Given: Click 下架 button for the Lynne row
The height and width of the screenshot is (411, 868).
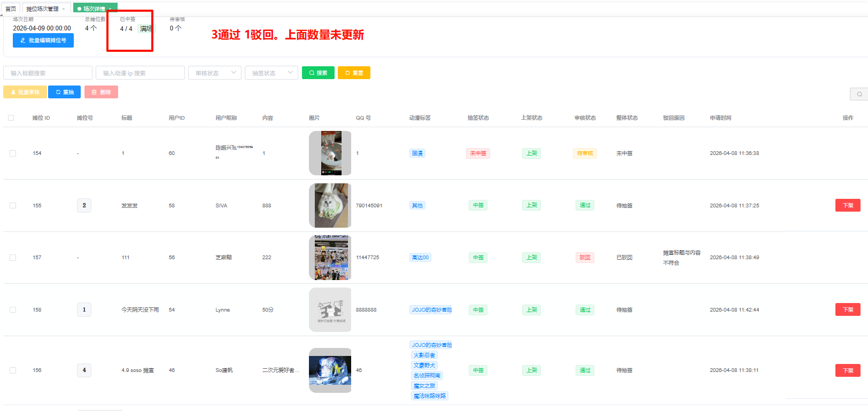Looking at the screenshot, I should tap(848, 309).
